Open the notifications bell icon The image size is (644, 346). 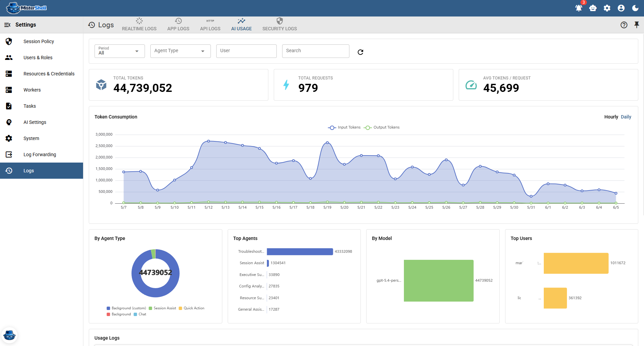coord(578,8)
